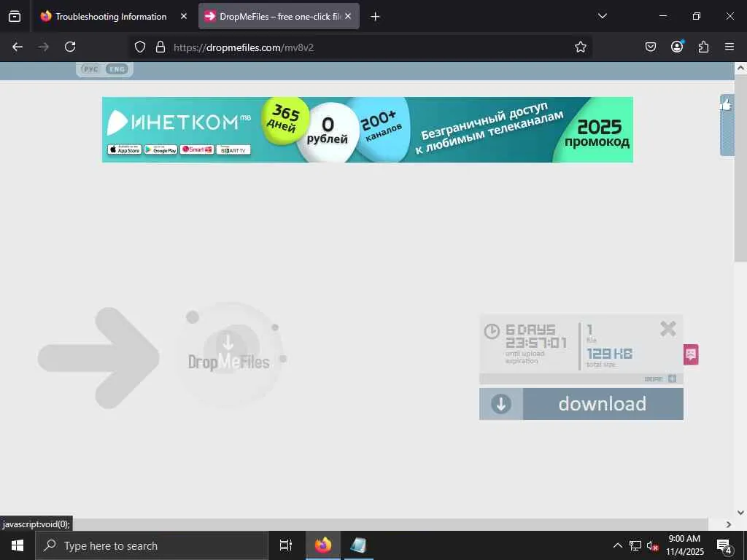Save page to Pocket

click(650, 47)
